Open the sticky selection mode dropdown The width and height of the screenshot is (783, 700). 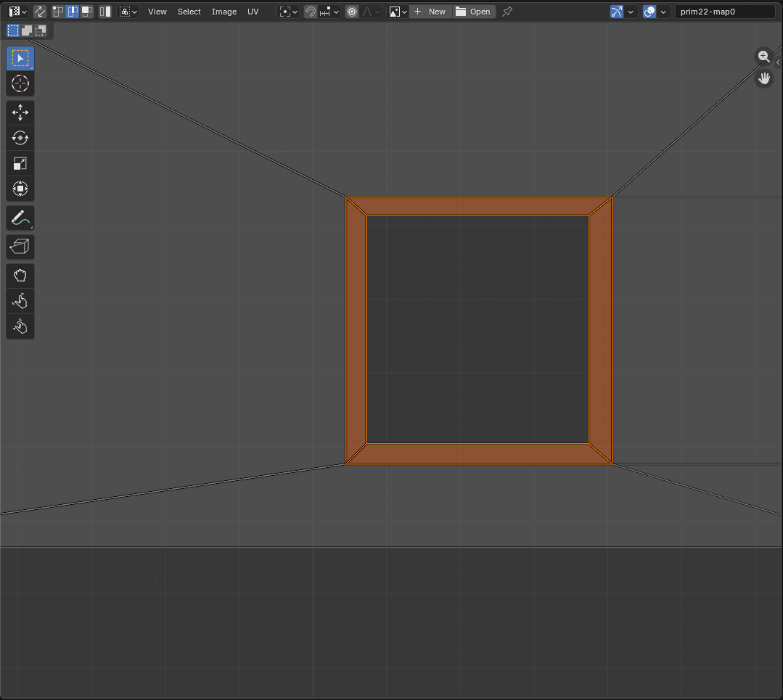point(128,12)
